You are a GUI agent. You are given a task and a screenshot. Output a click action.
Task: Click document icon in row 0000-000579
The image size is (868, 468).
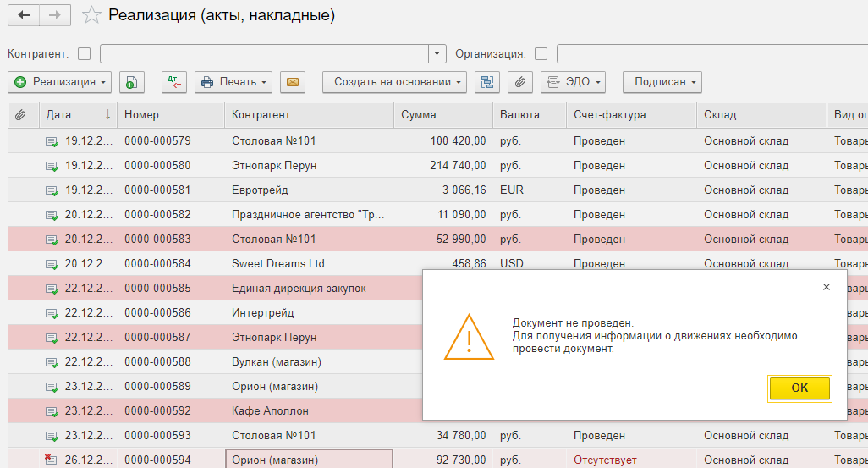pyautogui.click(x=52, y=142)
